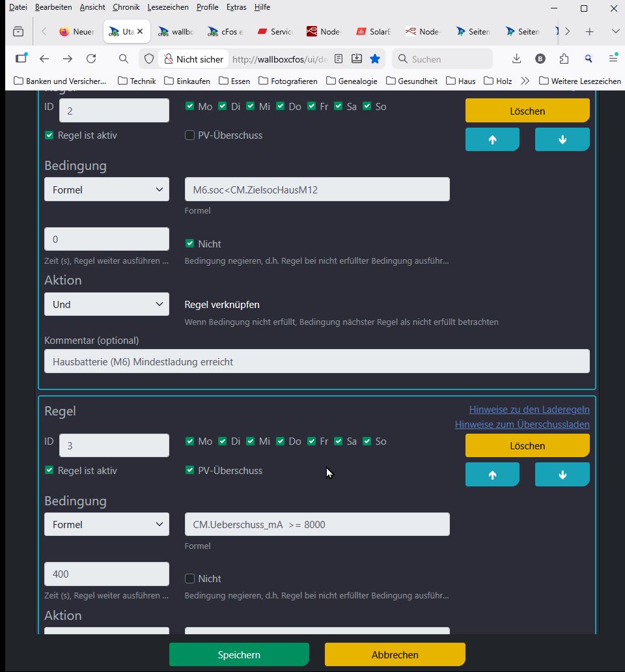
Task: Click the browser reload page icon
Action: 91,59
